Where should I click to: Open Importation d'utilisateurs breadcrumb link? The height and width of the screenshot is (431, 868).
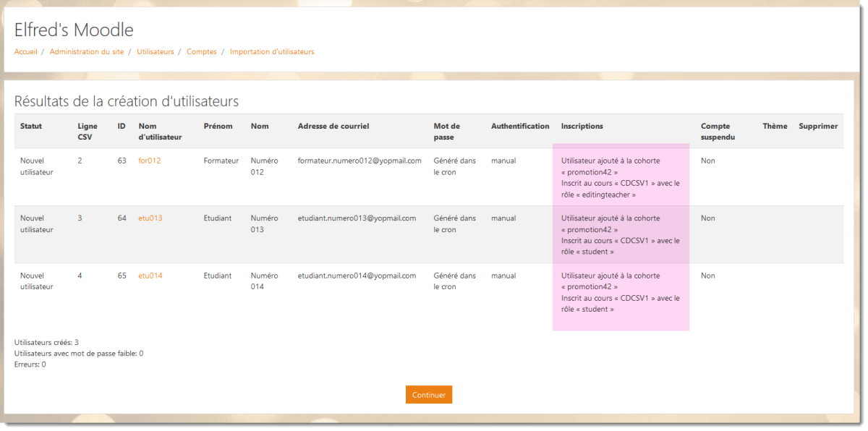pyautogui.click(x=272, y=52)
